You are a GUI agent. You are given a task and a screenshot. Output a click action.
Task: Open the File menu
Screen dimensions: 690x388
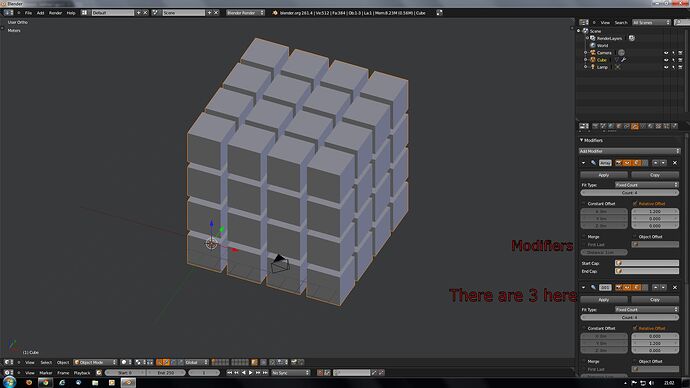pos(28,13)
